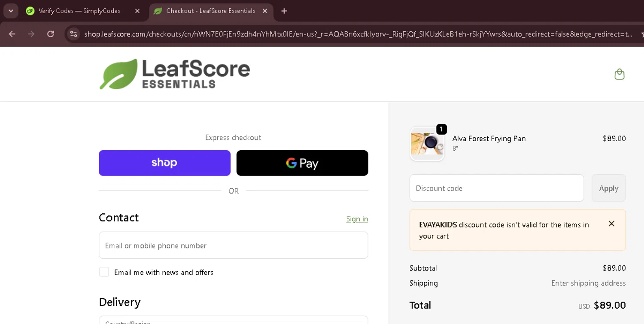Click the quantity badge on product image
This screenshot has height=324, width=644.
tap(441, 129)
